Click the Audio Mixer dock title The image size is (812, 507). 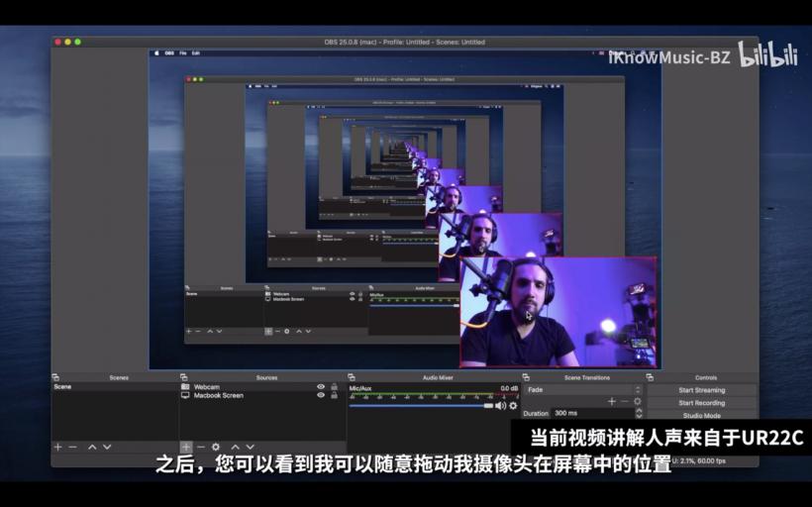tap(438, 377)
